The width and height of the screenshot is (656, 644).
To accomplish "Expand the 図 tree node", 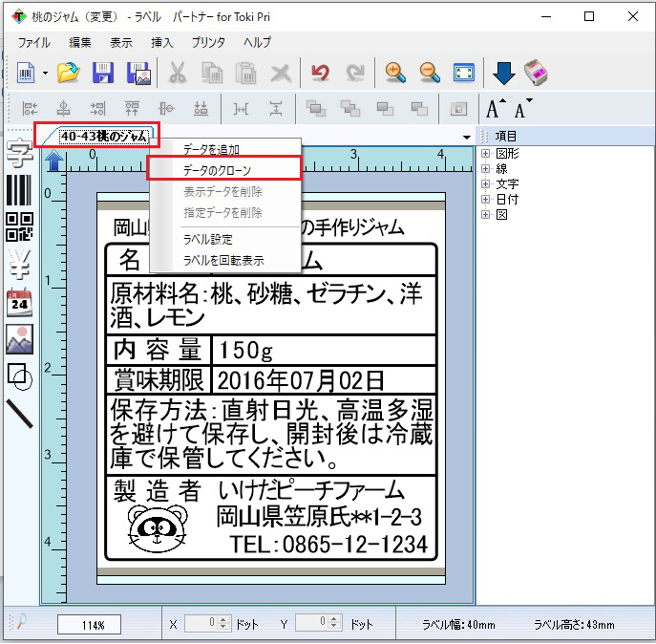I will coord(485,215).
